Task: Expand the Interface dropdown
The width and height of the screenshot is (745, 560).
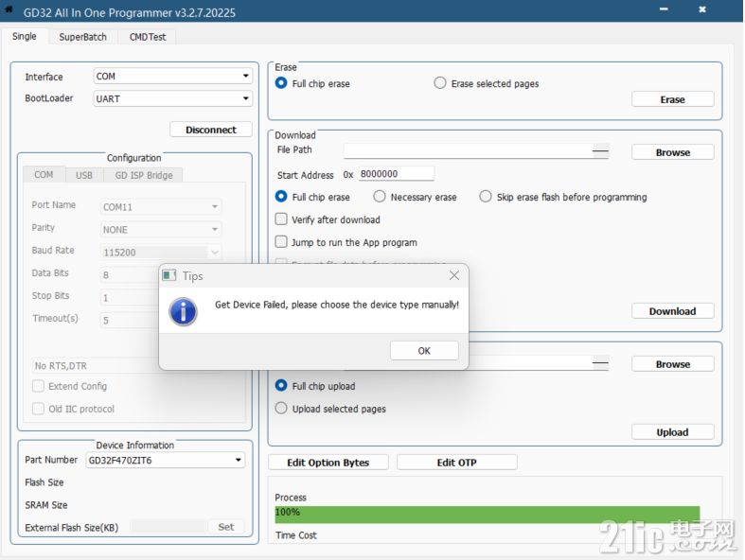Action: click(173, 76)
